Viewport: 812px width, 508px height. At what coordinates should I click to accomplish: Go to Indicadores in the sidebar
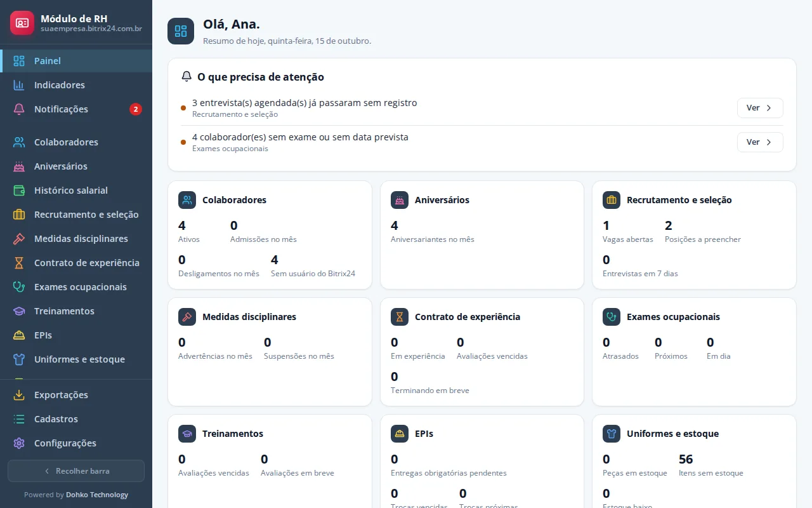[76, 85]
